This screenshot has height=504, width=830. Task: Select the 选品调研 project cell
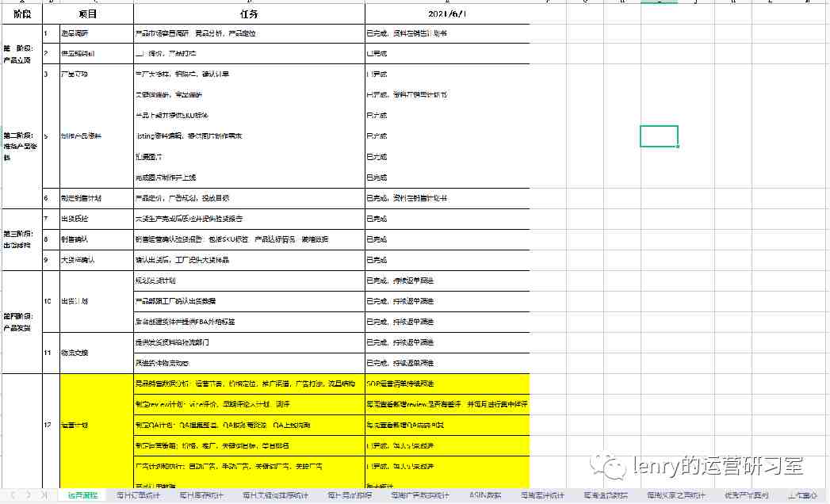click(x=97, y=33)
